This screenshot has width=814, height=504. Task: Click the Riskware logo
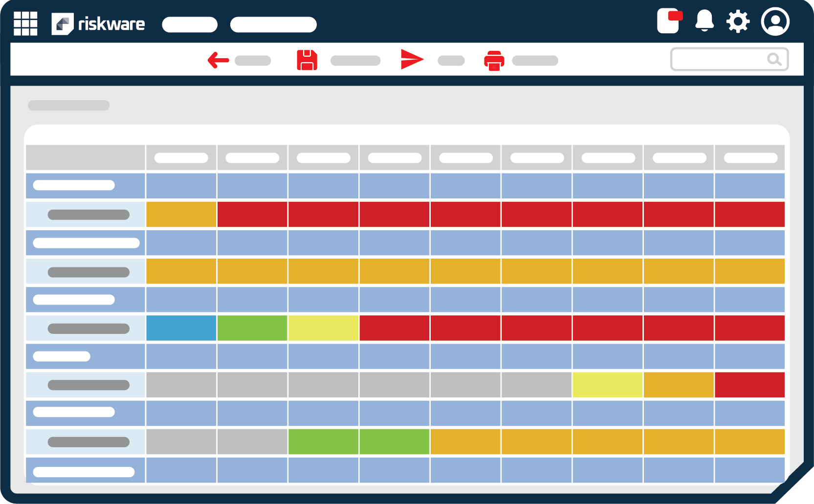pos(98,24)
